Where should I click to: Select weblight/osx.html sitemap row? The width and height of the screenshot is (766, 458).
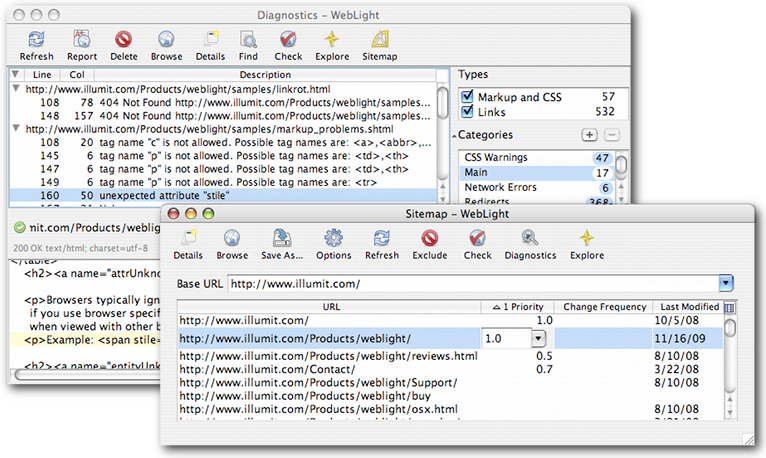450,409
